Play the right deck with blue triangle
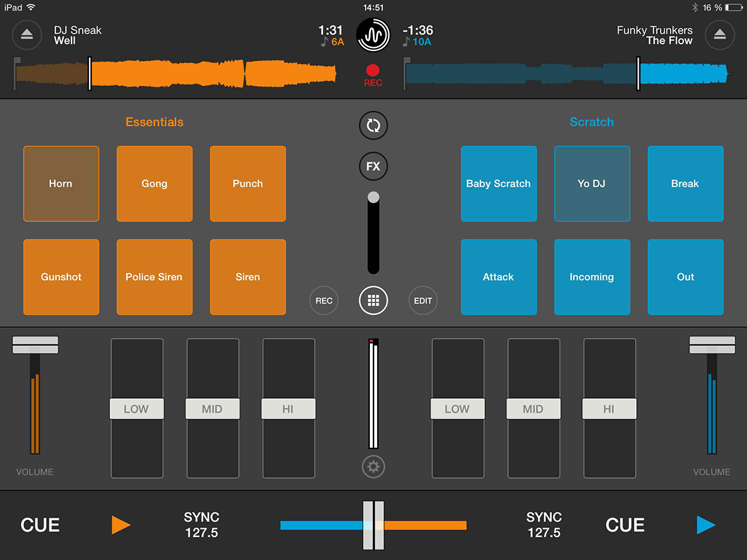This screenshot has width=747, height=560. [706, 525]
